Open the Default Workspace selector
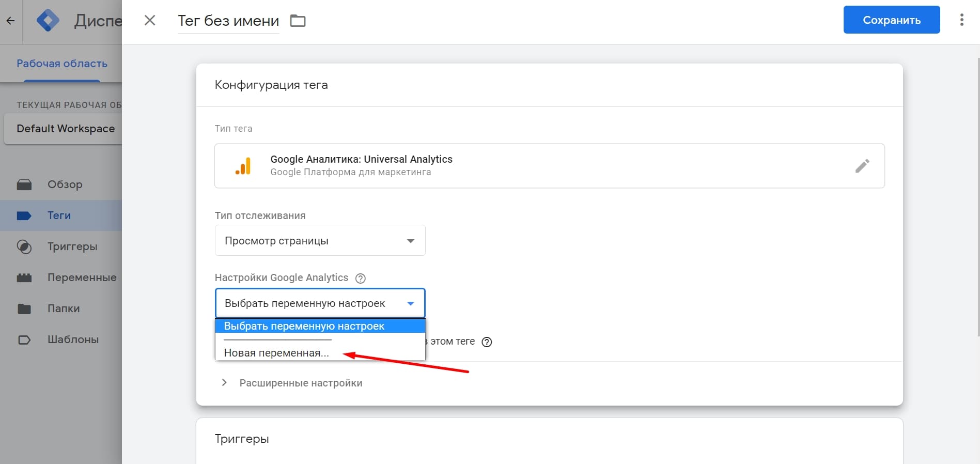980x464 pixels. pos(63,129)
